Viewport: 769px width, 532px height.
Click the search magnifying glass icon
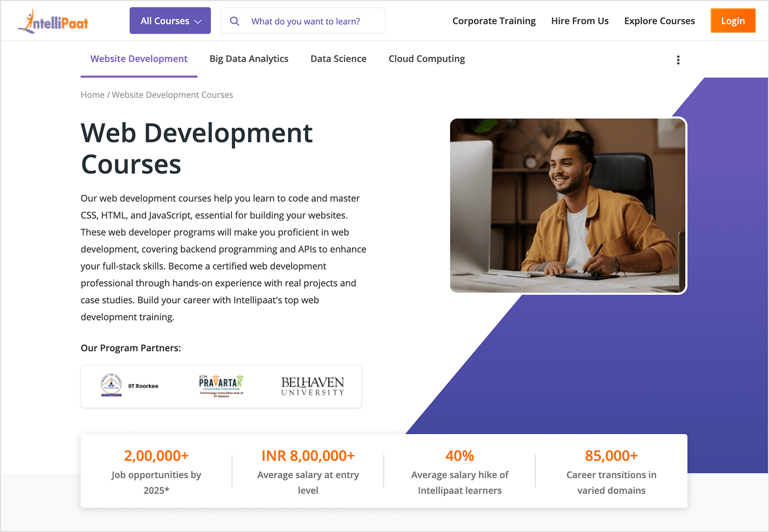[x=235, y=21]
